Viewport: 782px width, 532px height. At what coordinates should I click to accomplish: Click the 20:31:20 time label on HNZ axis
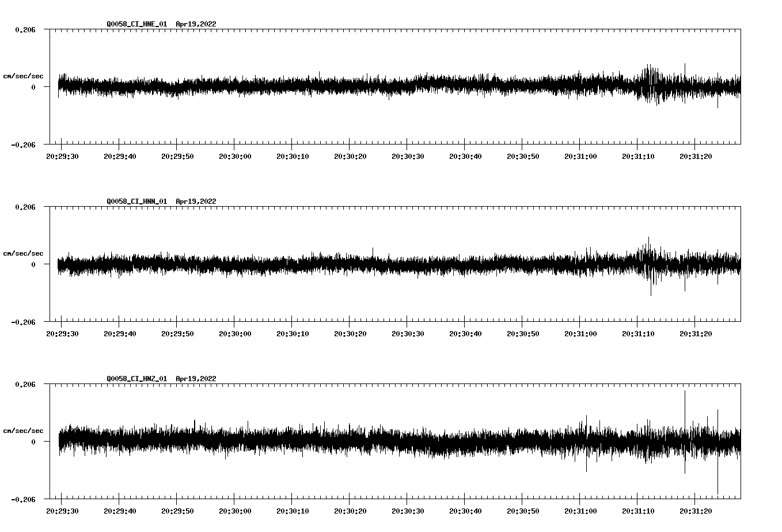(696, 511)
